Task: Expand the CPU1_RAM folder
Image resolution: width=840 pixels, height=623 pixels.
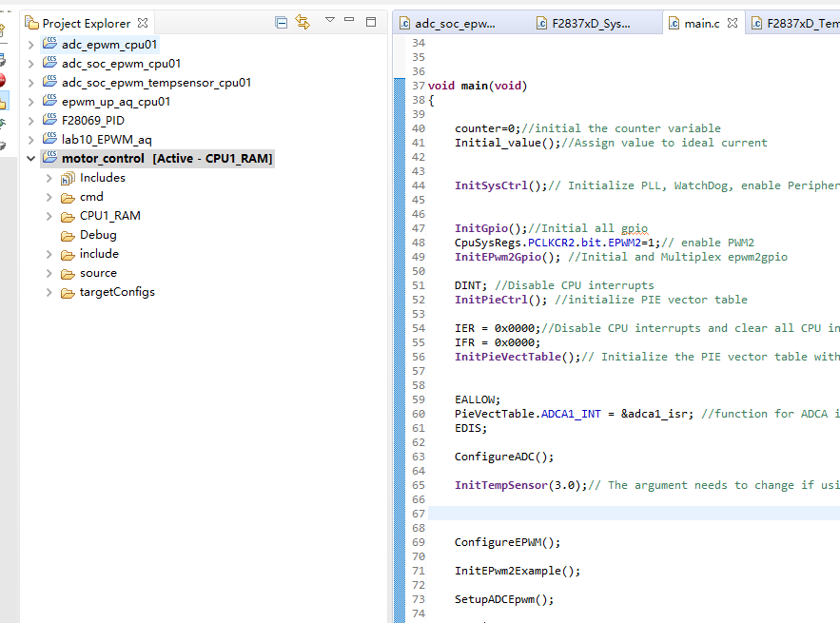Action: (49, 217)
